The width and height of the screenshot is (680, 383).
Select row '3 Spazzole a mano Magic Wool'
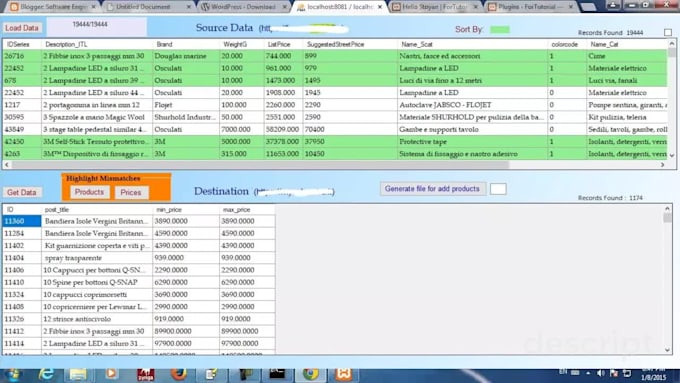(x=335, y=117)
